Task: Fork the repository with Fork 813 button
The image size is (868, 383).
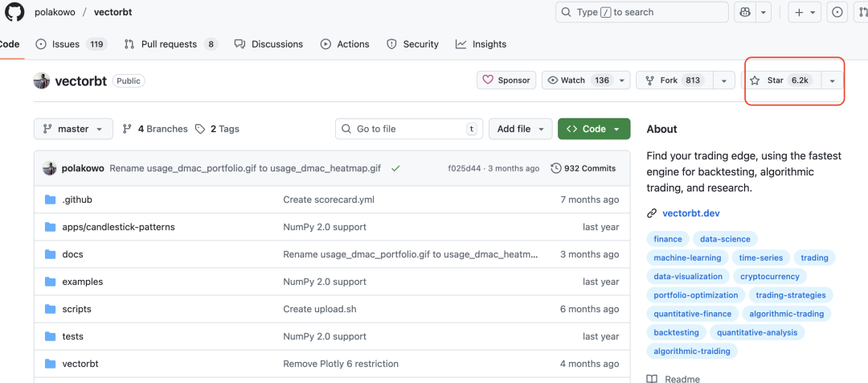Action: tap(674, 80)
